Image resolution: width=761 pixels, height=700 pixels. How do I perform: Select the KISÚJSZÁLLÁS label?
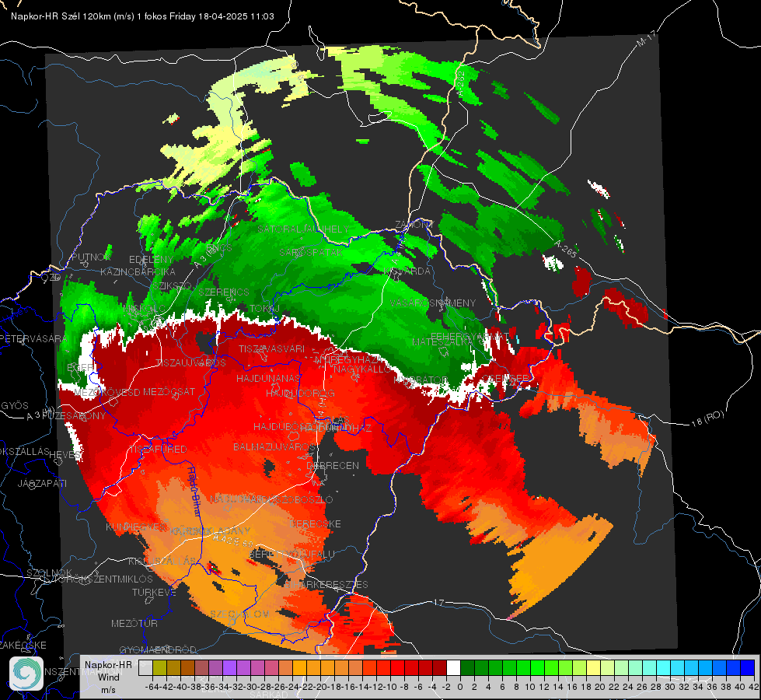(x=162, y=562)
